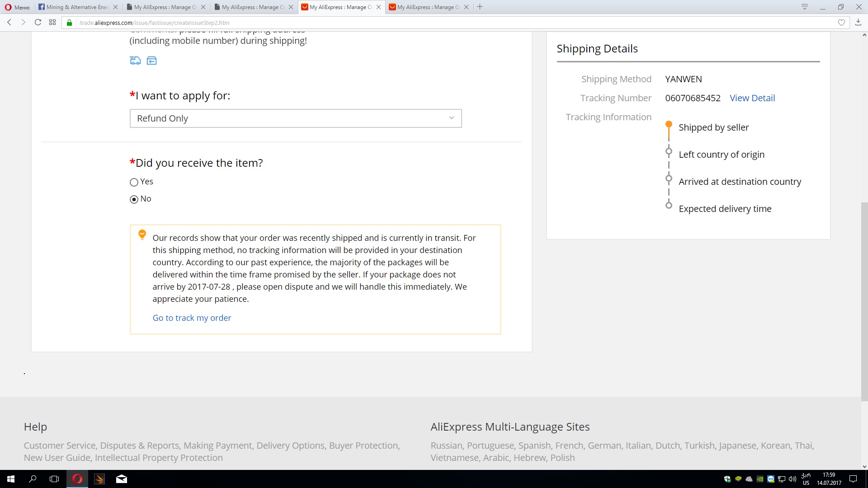Open the Opera Меню main menu
The image size is (868, 488).
[17, 7]
